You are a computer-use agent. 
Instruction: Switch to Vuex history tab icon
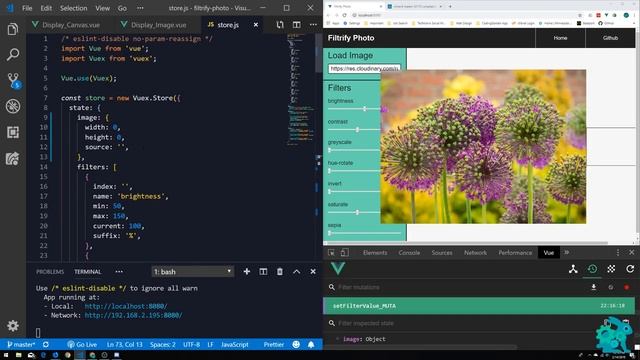tap(592, 269)
